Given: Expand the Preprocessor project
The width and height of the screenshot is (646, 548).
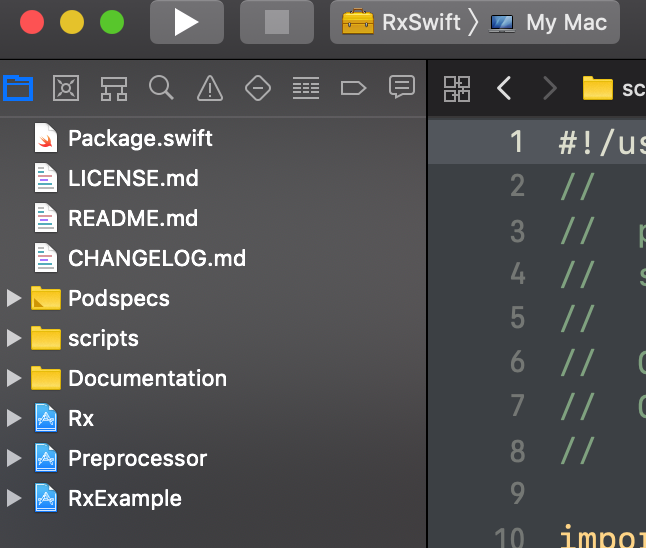Looking at the screenshot, I should coord(14,458).
